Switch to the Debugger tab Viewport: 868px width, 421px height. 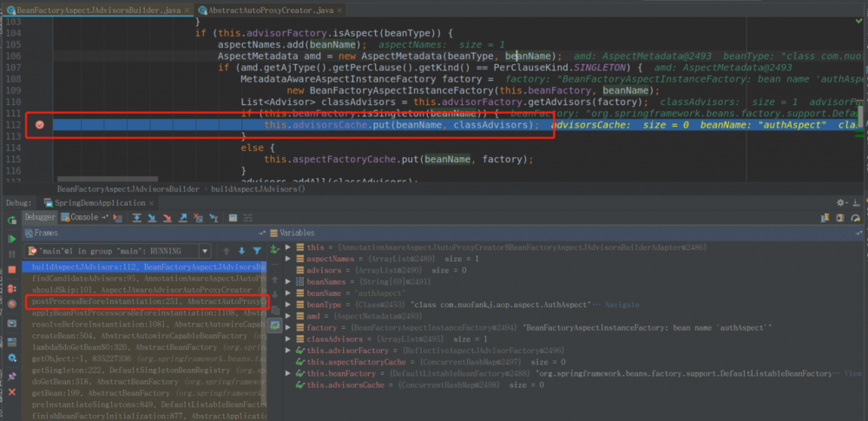pyautogui.click(x=40, y=218)
